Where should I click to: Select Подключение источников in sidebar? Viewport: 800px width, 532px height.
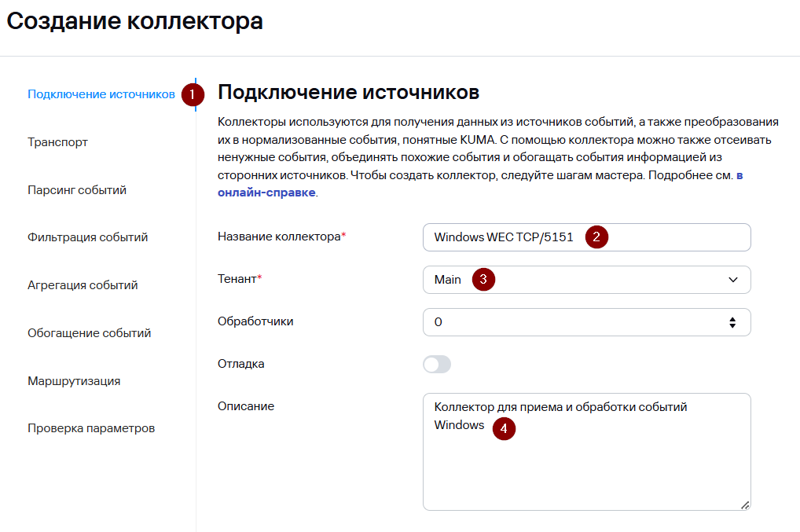101,94
